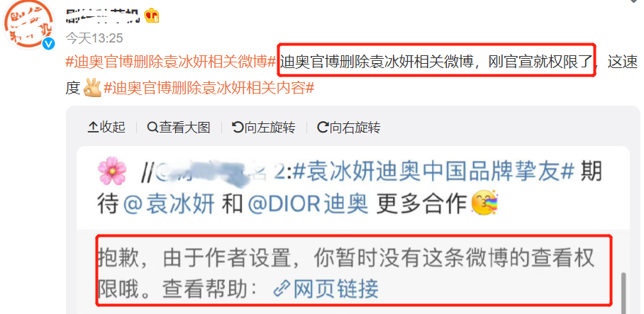
Task: Collapse the image using 收起
Action: pyautogui.click(x=106, y=128)
